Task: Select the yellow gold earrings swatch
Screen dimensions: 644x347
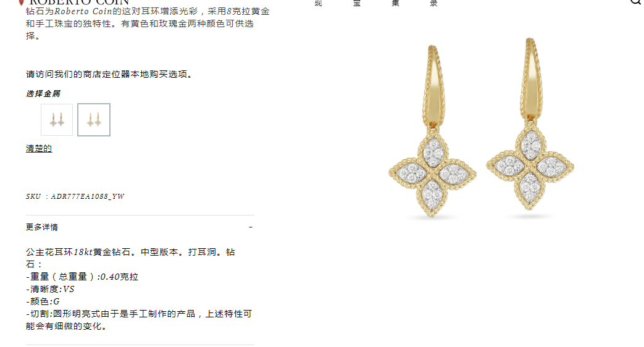Action: (94, 120)
